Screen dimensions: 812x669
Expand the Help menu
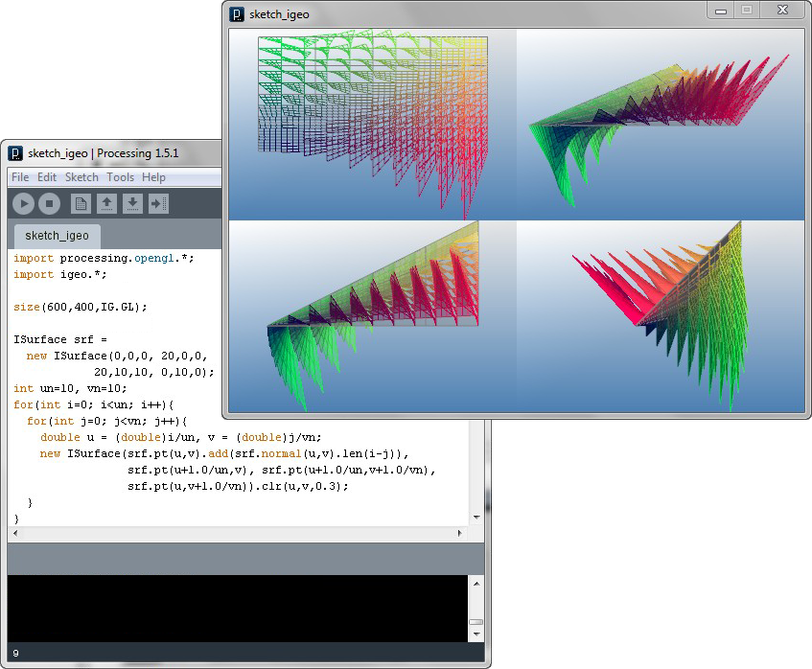click(x=153, y=177)
